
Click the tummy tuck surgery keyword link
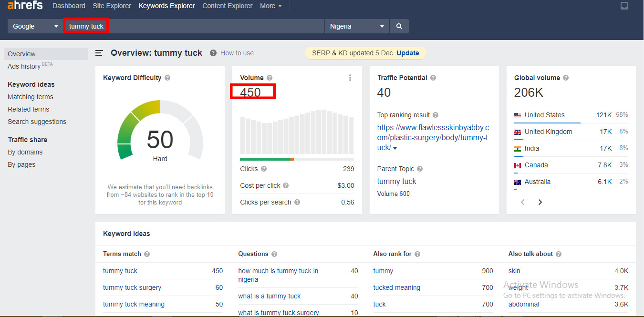(x=132, y=287)
